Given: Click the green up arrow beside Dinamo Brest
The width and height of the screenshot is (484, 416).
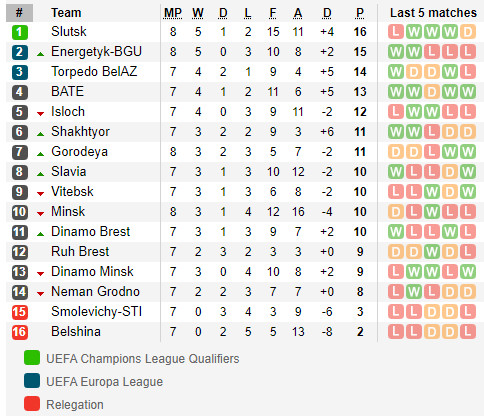Looking at the screenshot, I should 40,234.
